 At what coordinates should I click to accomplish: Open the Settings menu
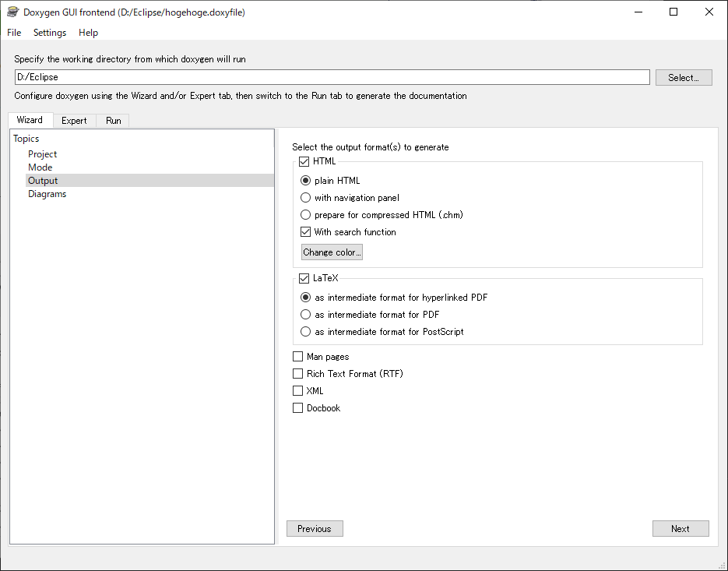[x=50, y=33]
